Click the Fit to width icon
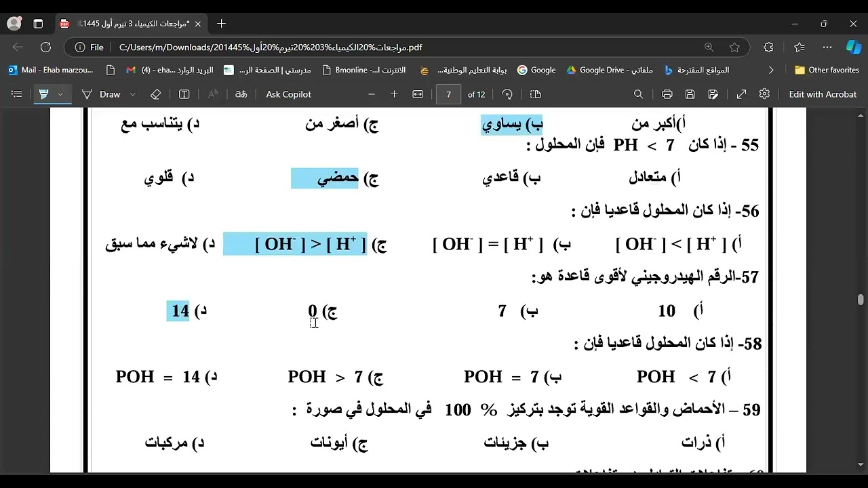The width and height of the screenshot is (868, 488). point(418,94)
